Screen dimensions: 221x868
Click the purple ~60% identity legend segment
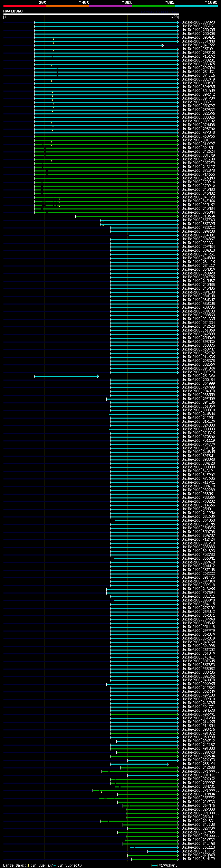click(x=110, y=6)
